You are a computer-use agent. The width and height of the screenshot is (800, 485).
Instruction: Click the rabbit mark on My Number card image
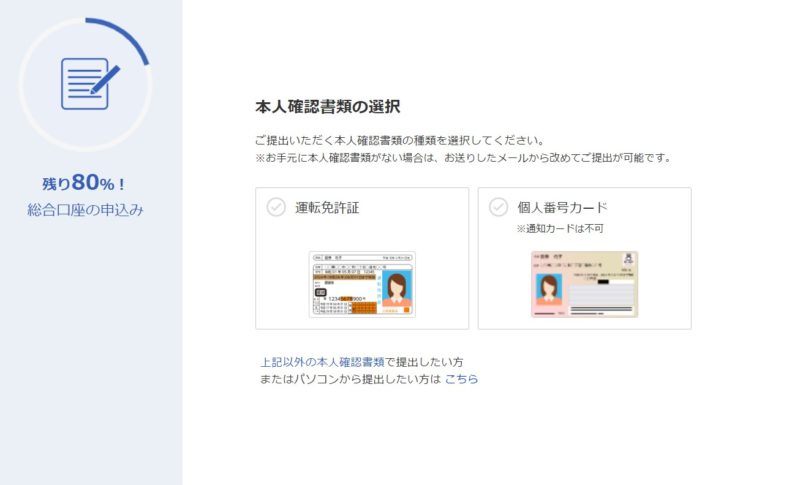(x=628, y=259)
